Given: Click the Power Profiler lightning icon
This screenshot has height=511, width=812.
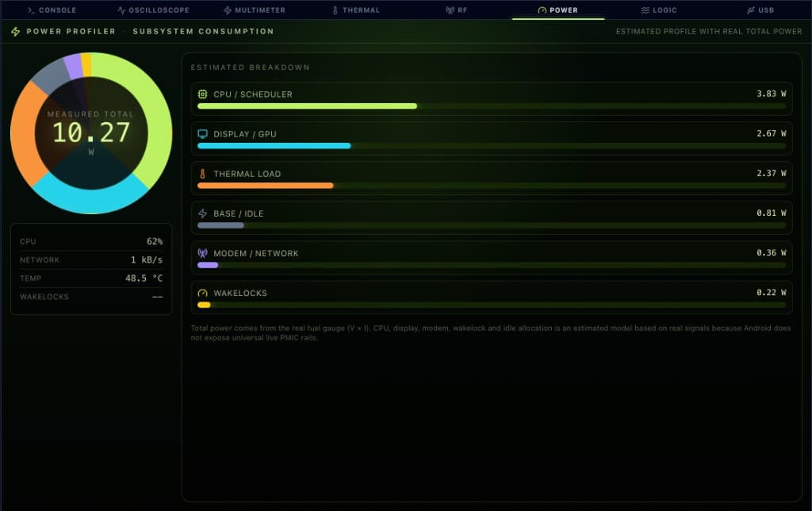Looking at the screenshot, I should (16, 32).
